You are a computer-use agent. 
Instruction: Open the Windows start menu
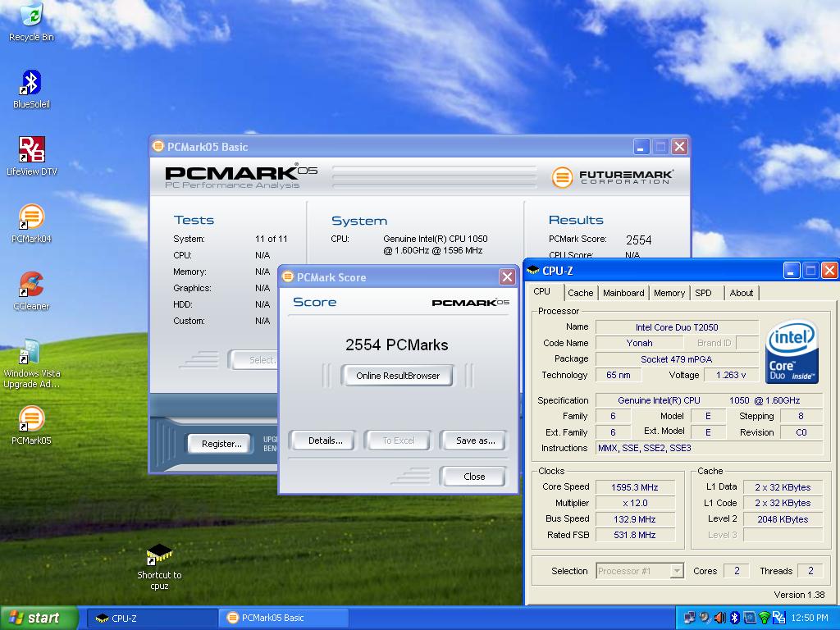(39, 618)
